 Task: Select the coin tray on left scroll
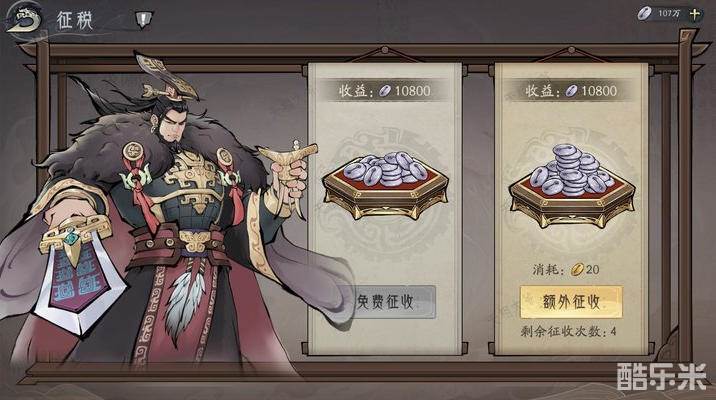385,184
